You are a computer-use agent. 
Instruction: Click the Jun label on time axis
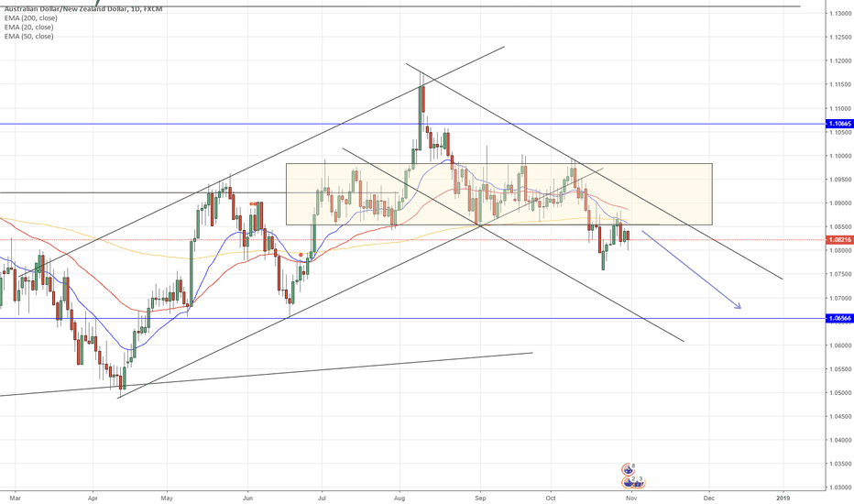coord(247,498)
